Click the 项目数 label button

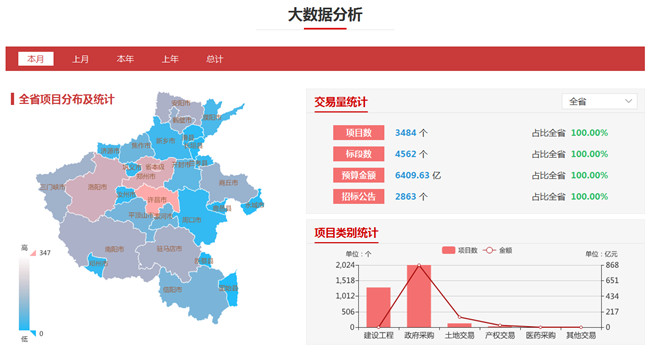(359, 133)
